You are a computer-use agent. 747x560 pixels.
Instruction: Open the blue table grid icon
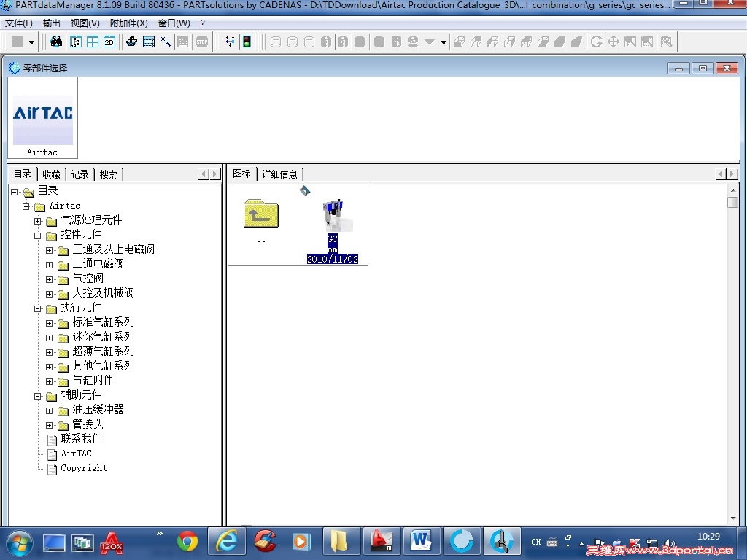pyautogui.click(x=149, y=42)
